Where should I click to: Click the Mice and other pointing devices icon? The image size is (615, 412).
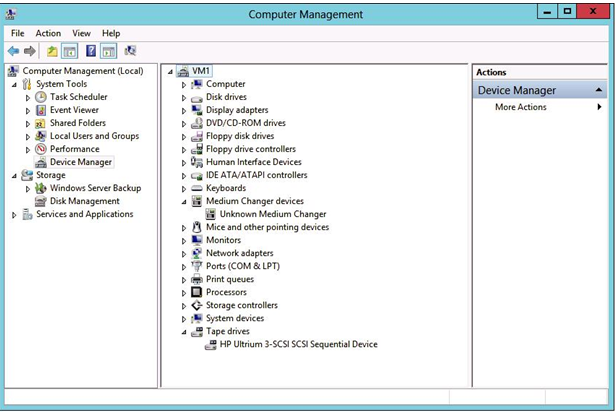click(x=197, y=227)
